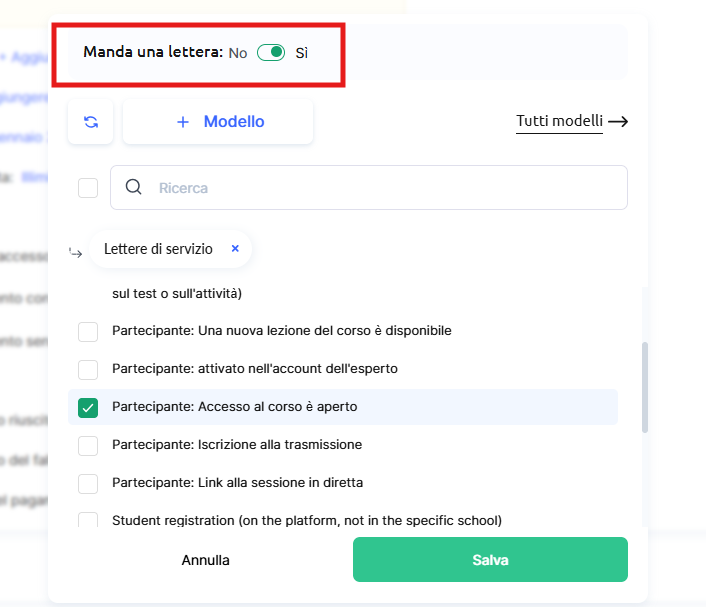Image resolution: width=706 pixels, height=607 pixels.
Task: Remove the Lettere di servizio filter tag
Action: [235, 249]
